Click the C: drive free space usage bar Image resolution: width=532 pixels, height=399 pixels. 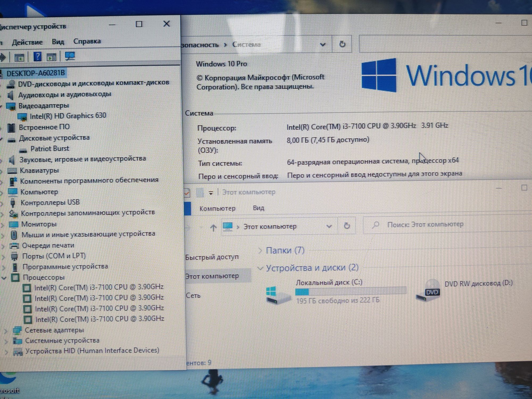pyautogui.click(x=351, y=292)
